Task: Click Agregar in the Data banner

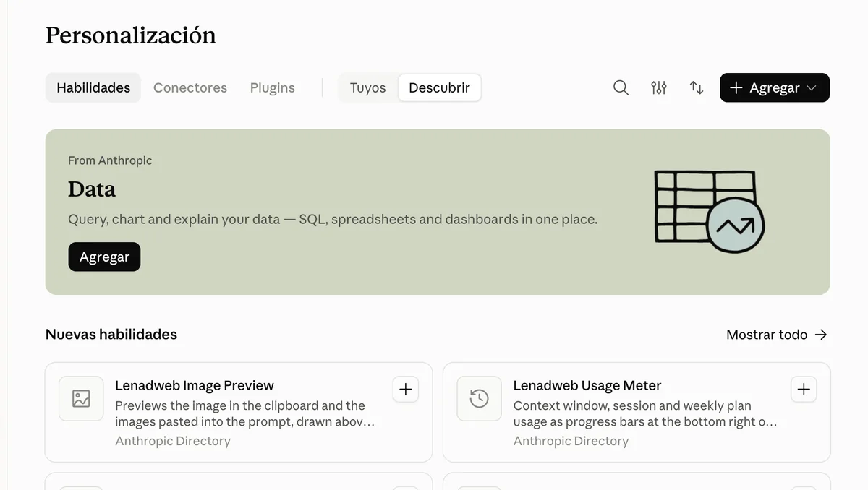Action: [104, 257]
